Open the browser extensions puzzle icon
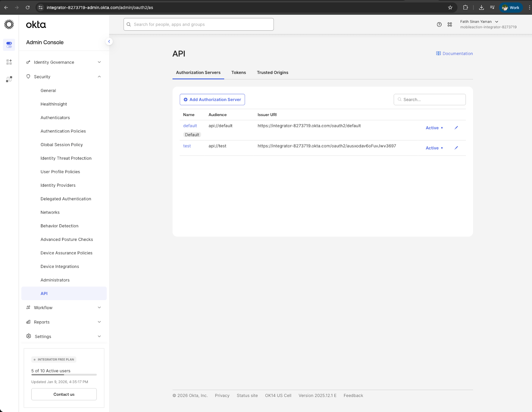 465,7
